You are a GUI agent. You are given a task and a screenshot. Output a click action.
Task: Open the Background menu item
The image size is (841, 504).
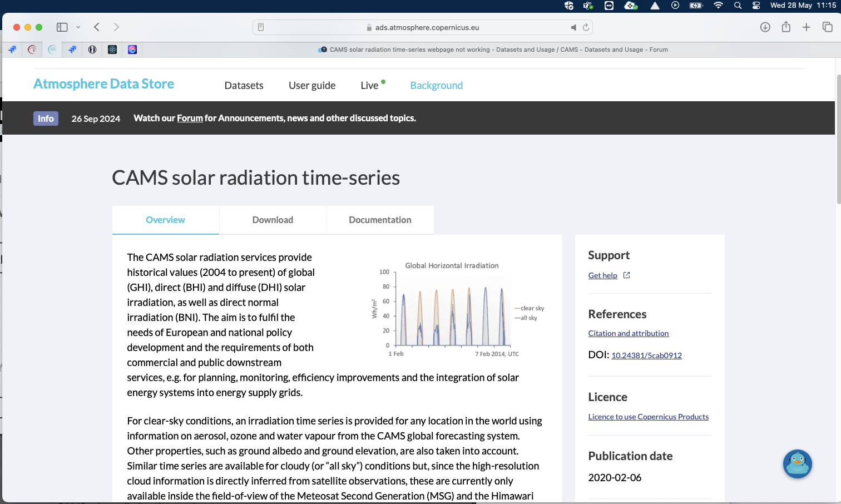(437, 85)
